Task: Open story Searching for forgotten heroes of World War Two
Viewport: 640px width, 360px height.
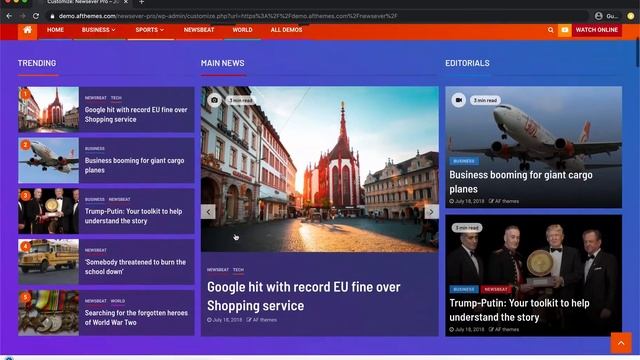Action: (136, 318)
